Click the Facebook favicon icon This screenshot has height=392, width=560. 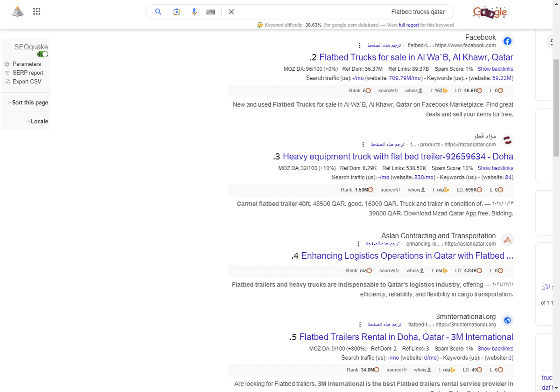coord(507,41)
